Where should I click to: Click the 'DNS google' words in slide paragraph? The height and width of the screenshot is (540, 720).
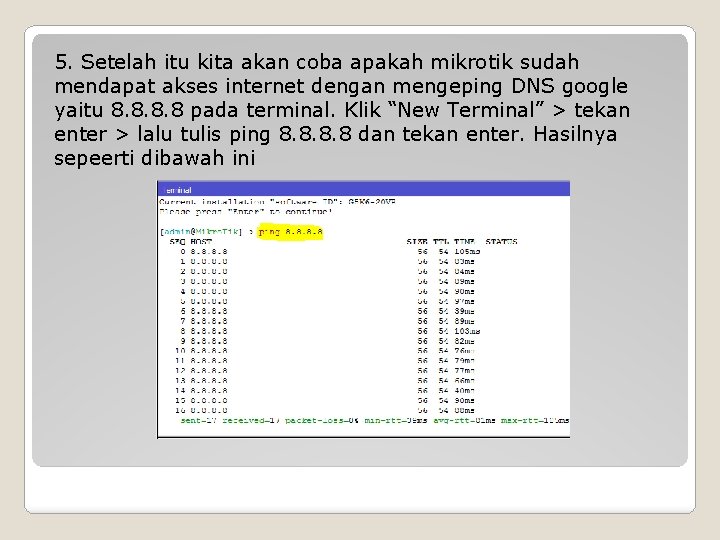coord(569,87)
